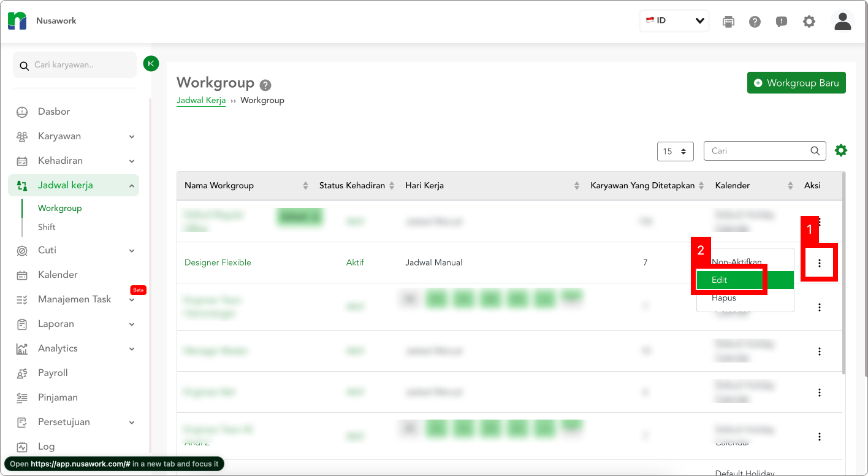Open the Designer Flexible workgroup link
The height and width of the screenshot is (476, 868).
tap(218, 263)
